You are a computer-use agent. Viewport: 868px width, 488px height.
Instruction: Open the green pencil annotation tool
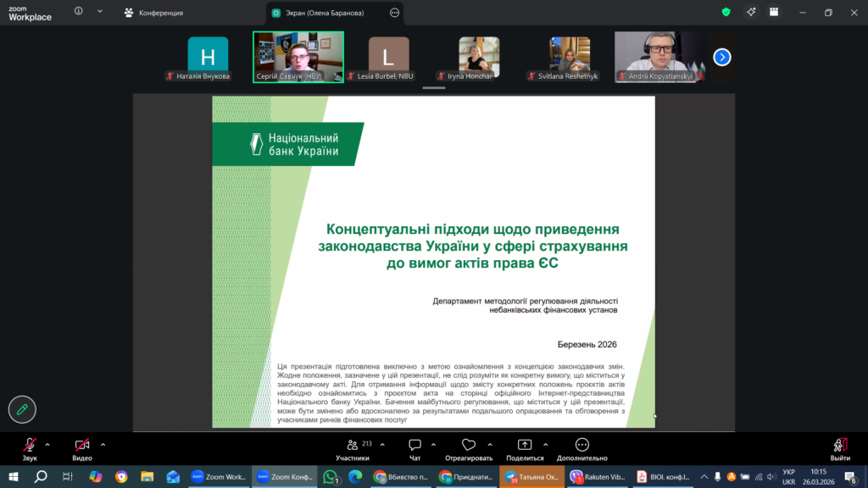[x=22, y=409]
